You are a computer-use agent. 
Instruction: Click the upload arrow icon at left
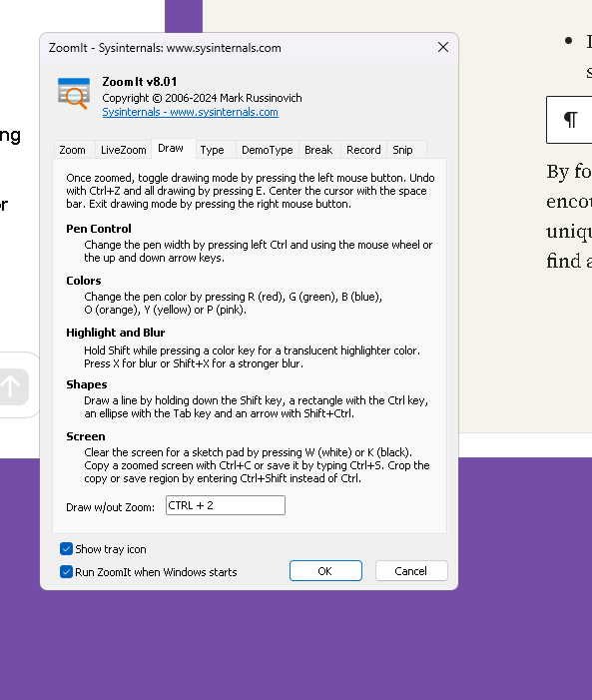click(x=10, y=386)
